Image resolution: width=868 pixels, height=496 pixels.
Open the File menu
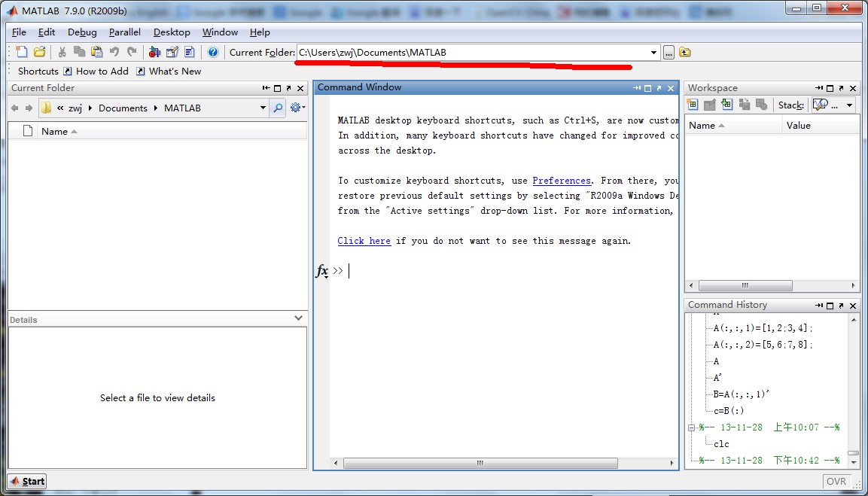[19, 32]
